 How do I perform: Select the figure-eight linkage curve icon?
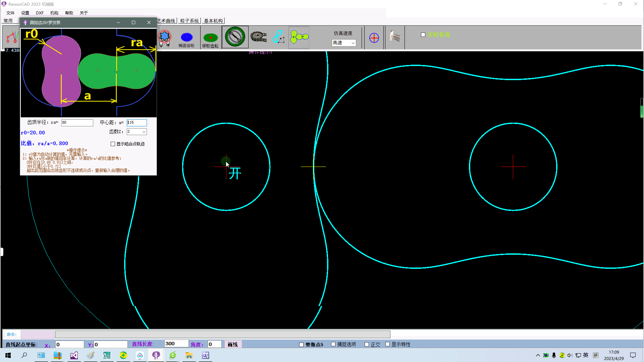click(278, 37)
